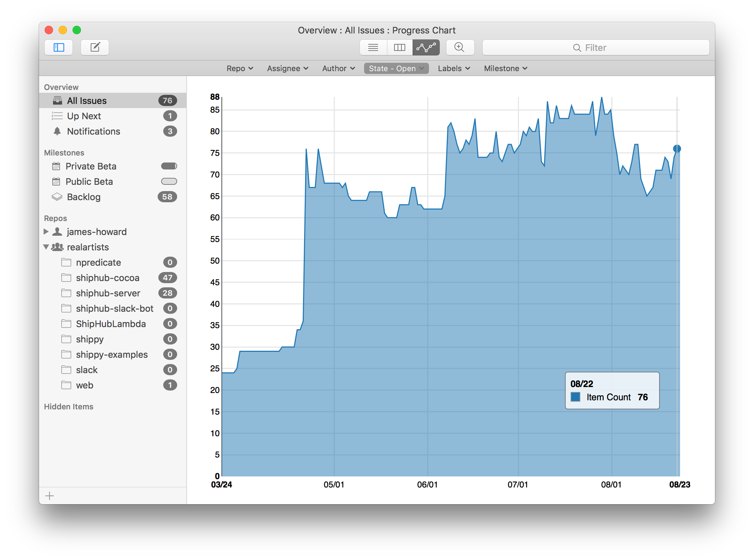Click the Notifications bell icon
This screenshot has width=754, height=560.
[x=56, y=131]
